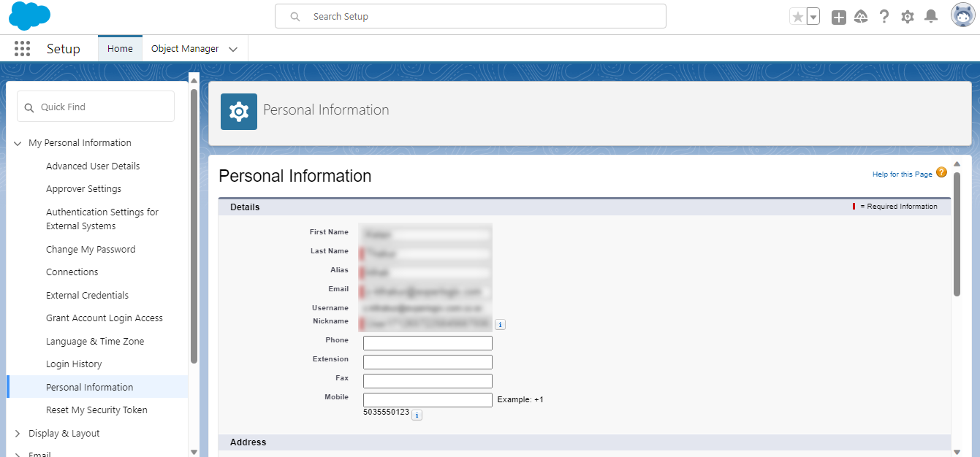This screenshot has height=457, width=980.
Task: Focus the Phone input field
Action: click(x=428, y=343)
